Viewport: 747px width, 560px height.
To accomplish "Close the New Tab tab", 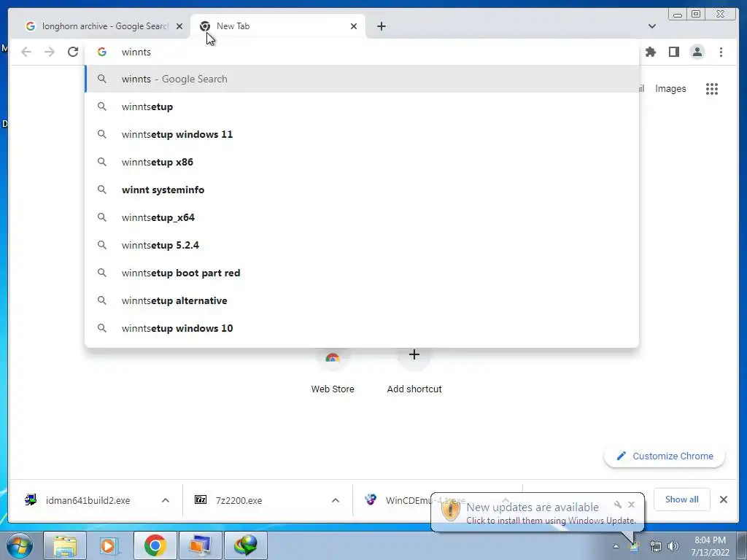I will (354, 26).
